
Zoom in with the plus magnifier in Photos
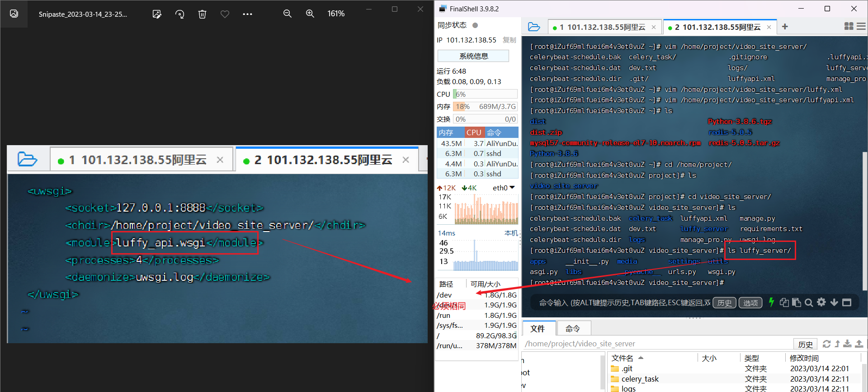(310, 14)
